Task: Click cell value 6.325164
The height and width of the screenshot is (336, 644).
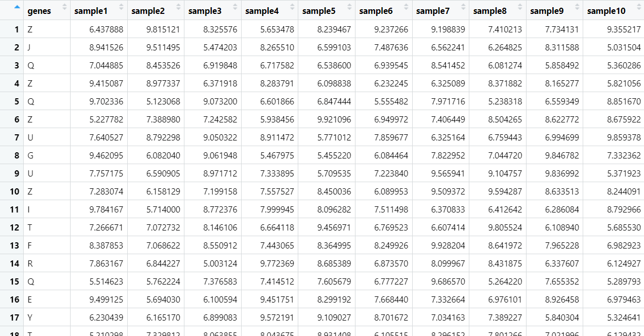Action: click(448, 137)
